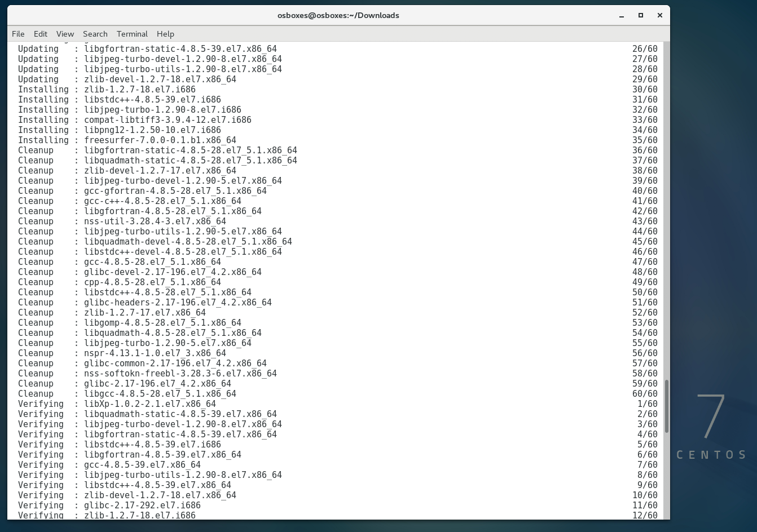The height and width of the screenshot is (532, 757).
Task: Open the File menu
Action: [x=18, y=34]
